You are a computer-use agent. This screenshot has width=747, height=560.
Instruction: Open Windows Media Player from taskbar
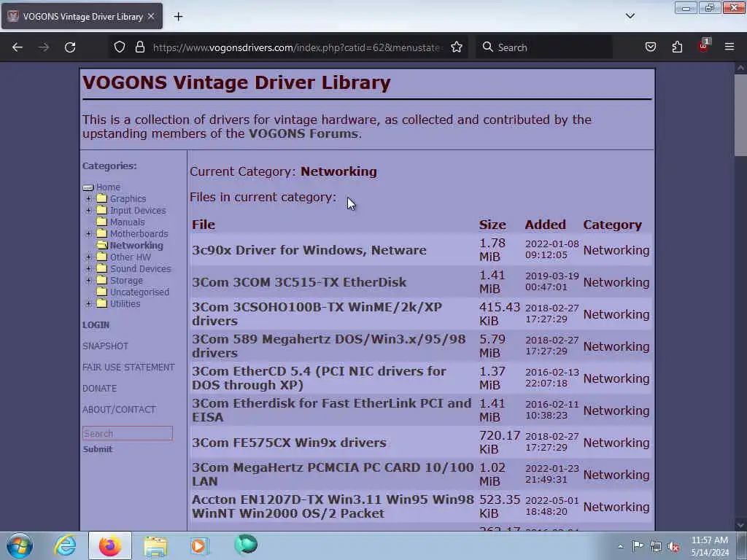pyautogui.click(x=200, y=545)
